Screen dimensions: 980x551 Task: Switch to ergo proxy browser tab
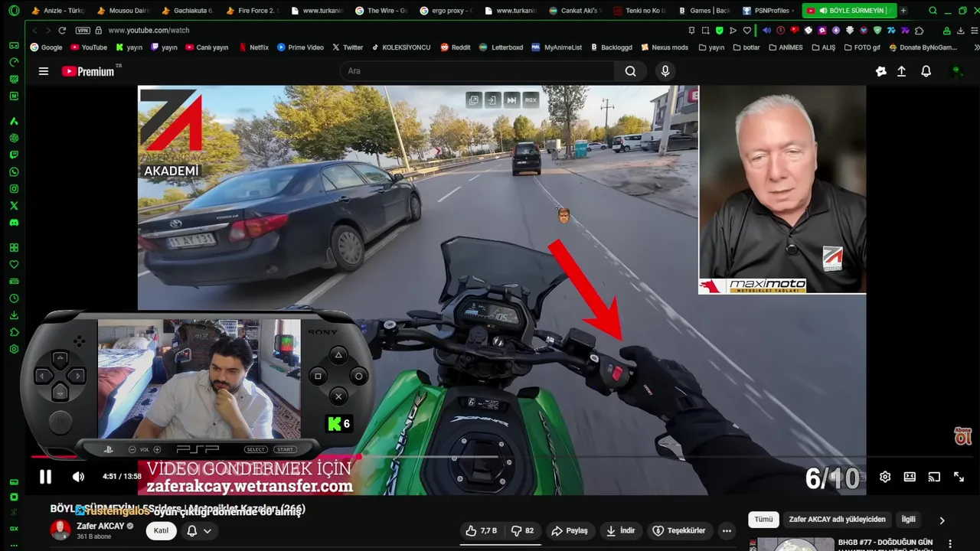(446, 11)
